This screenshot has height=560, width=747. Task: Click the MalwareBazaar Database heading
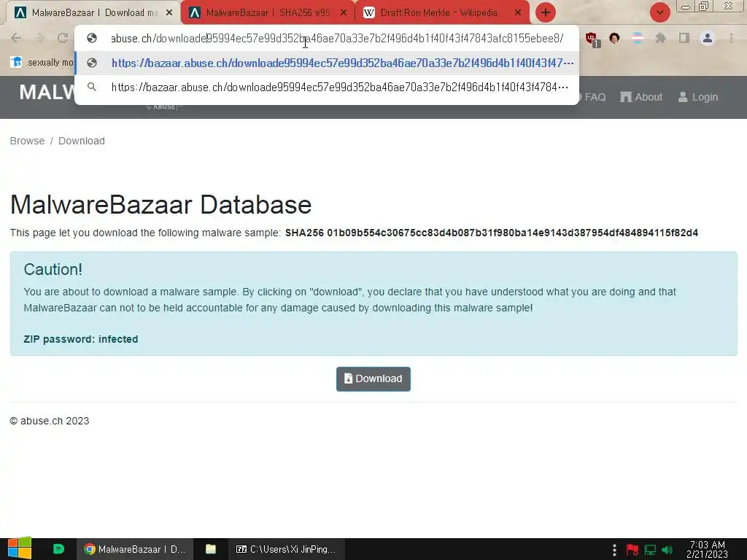coord(160,205)
